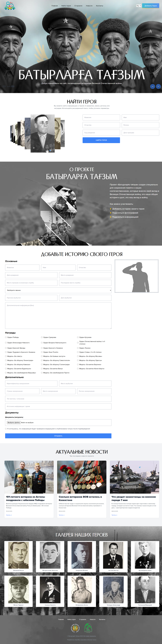Viewport: 162px width, 644px height.
Task: Open gallery portrait of Нетруненко Антон
Action: (x=82, y=590)
